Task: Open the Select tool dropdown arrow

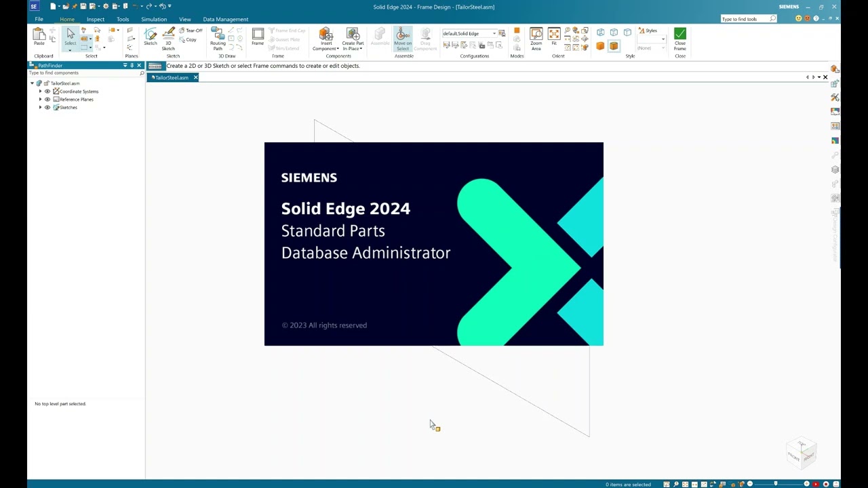Action: (x=71, y=49)
